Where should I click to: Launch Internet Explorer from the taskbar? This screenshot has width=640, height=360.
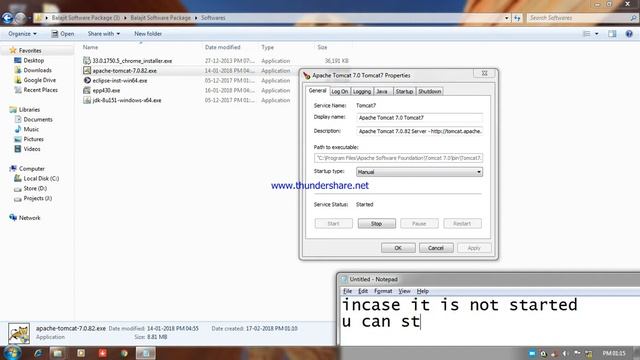[x=38, y=353]
